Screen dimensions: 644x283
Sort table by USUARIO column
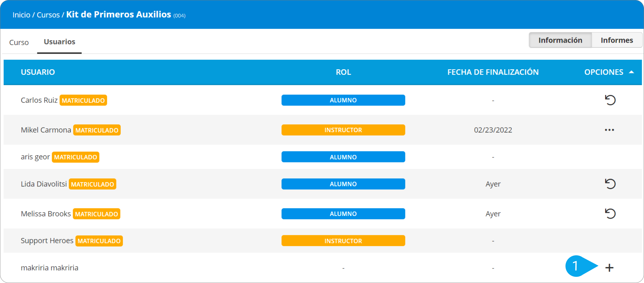click(x=38, y=72)
